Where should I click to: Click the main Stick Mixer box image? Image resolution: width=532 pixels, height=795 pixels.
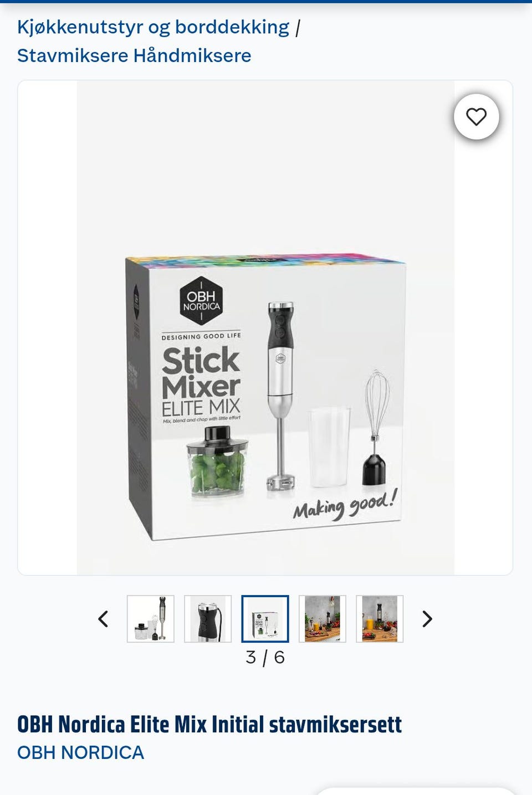(x=265, y=328)
